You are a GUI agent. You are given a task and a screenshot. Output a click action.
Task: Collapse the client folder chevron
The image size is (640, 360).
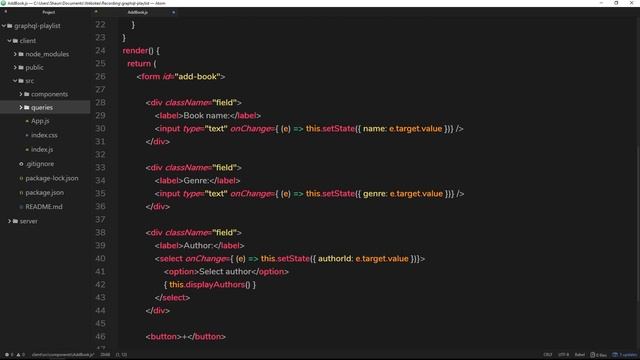(9, 41)
